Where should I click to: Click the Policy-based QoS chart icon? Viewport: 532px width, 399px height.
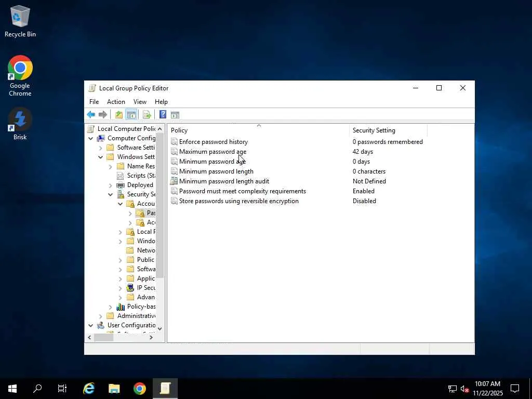click(121, 307)
